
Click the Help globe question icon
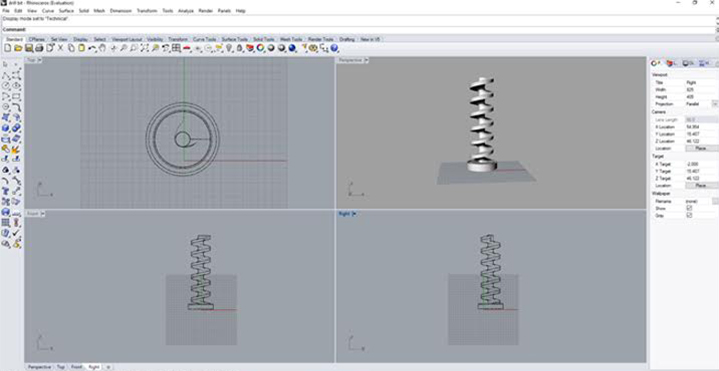tap(334, 48)
